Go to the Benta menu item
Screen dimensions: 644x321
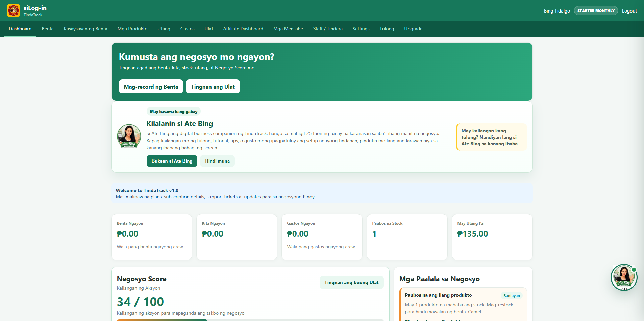(x=48, y=29)
